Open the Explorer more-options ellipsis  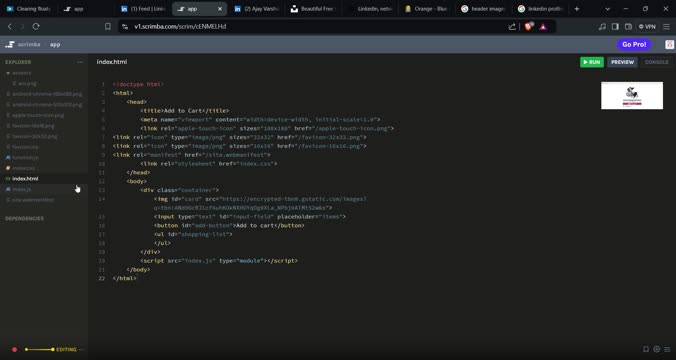[x=80, y=62]
